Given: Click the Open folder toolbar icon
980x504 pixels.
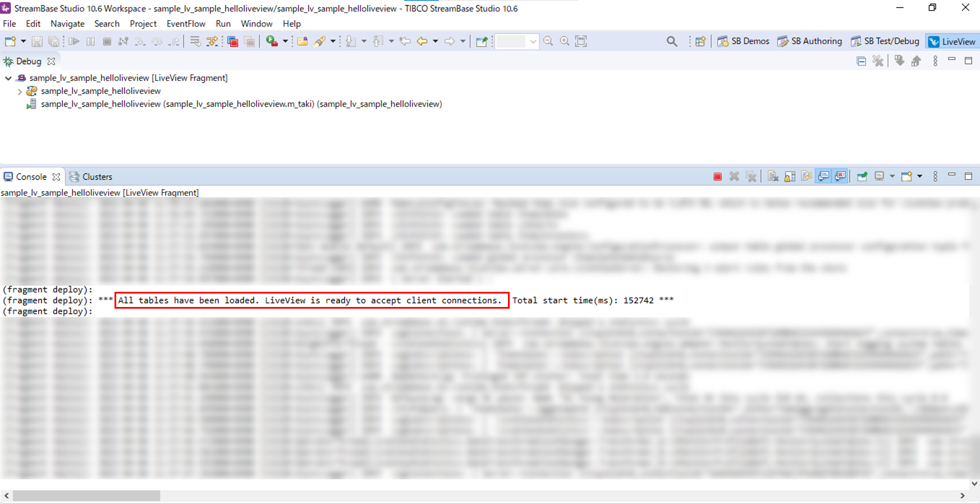Looking at the screenshot, I should coord(303,42).
